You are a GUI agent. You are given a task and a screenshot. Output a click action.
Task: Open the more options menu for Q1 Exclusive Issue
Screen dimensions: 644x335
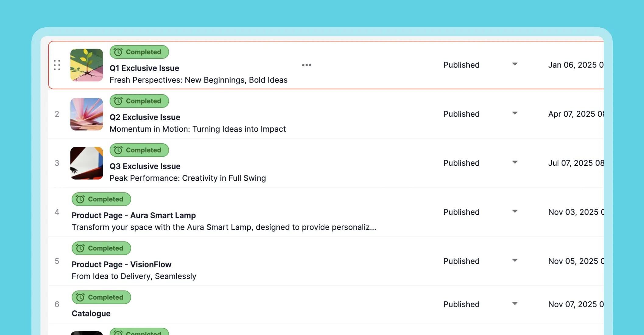(x=306, y=65)
